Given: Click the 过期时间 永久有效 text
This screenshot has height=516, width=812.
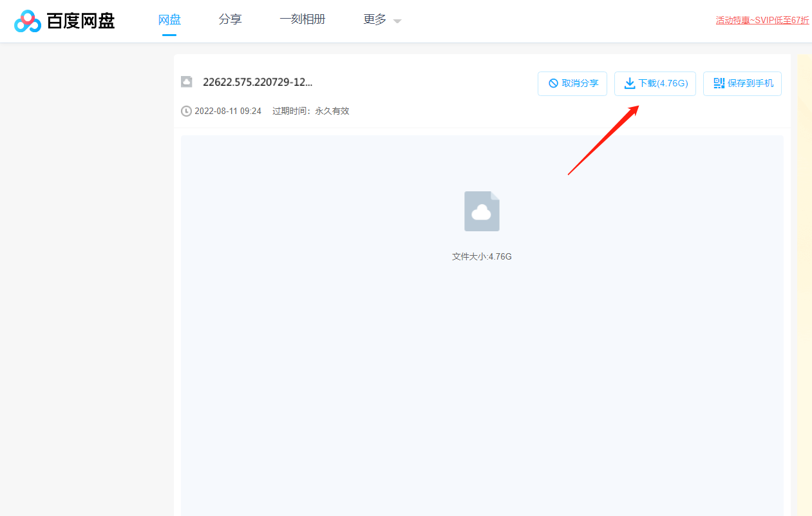Looking at the screenshot, I should (x=310, y=111).
